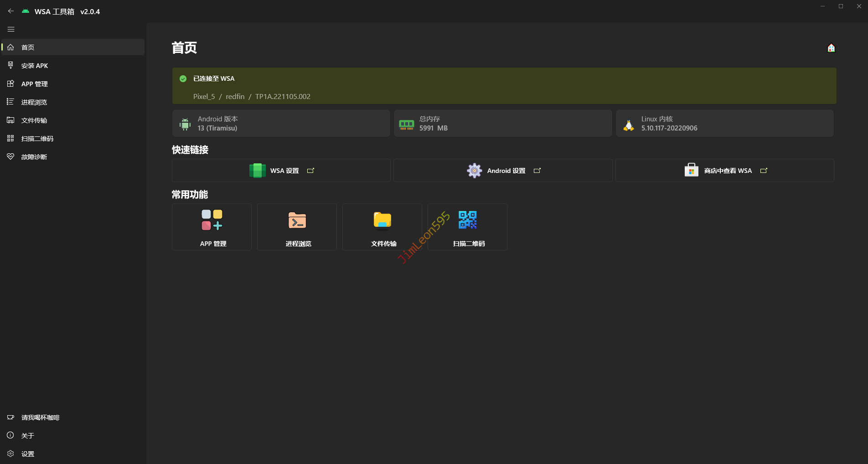
Task: Open the 关于 page from sidebar
Action: (x=27, y=436)
